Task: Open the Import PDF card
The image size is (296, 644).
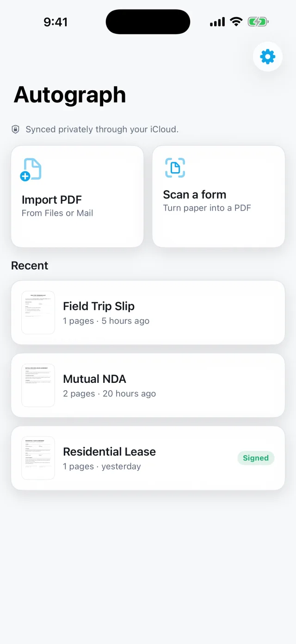Action: point(77,196)
